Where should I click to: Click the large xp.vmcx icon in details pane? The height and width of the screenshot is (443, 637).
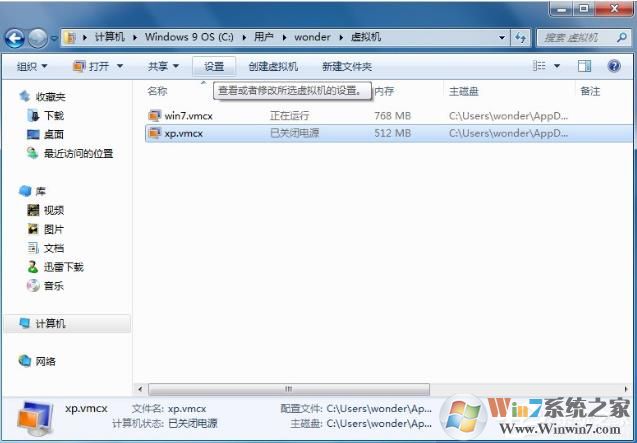click(x=36, y=419)
